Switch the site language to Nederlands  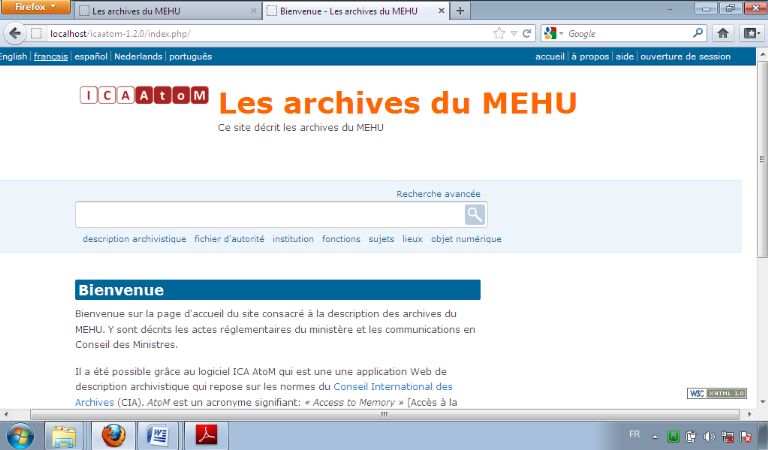pos(138,56)
